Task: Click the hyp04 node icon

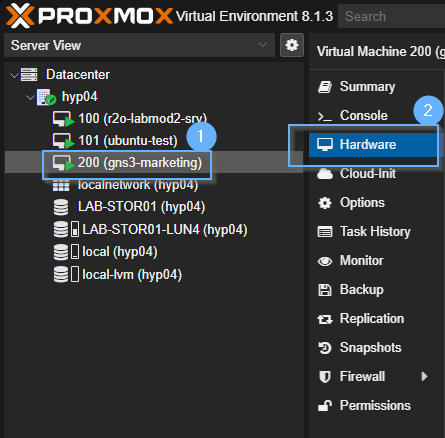Action: click(x=46, y=97)
